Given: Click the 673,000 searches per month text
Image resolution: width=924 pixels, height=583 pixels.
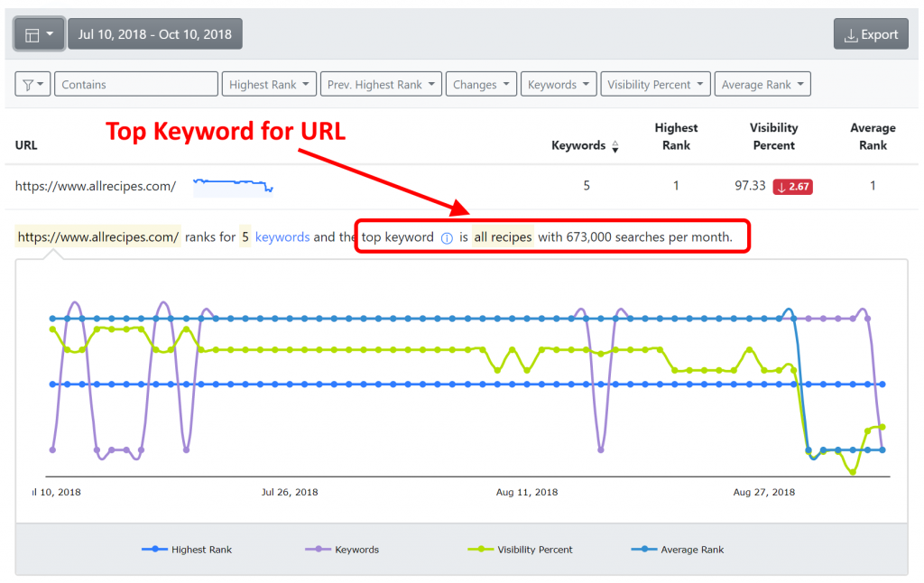Looking at the screenshot, I should click(650, 237).
